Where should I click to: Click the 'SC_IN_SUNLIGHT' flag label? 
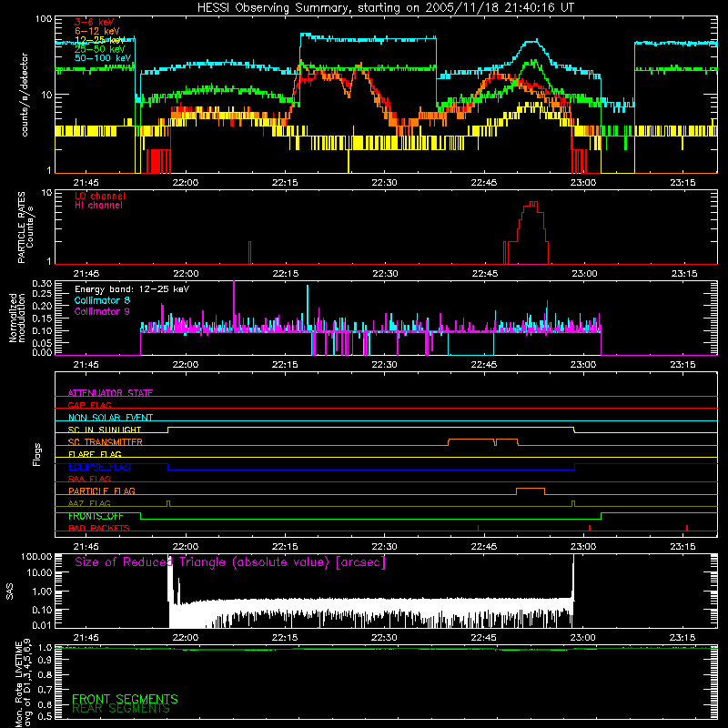pyautogui.click(x=105, y=430)
